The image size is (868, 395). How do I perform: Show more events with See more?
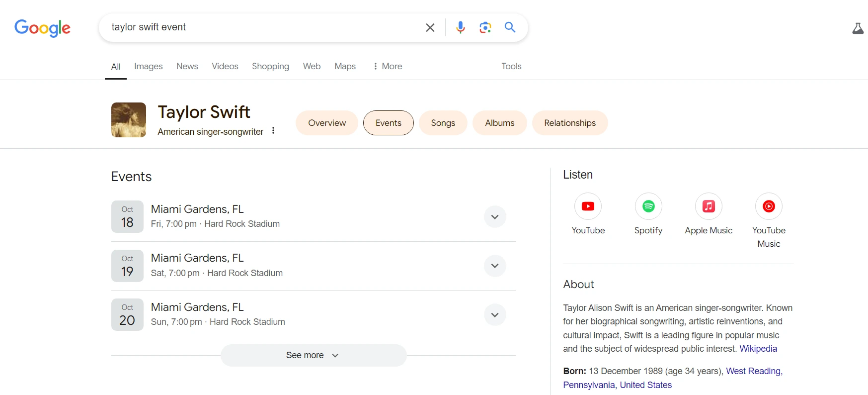coord(313,355)
